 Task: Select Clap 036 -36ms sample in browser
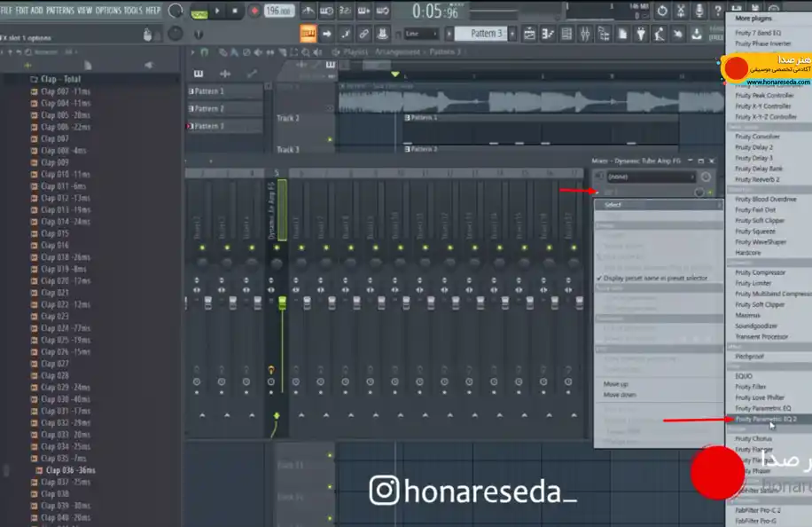70,470
